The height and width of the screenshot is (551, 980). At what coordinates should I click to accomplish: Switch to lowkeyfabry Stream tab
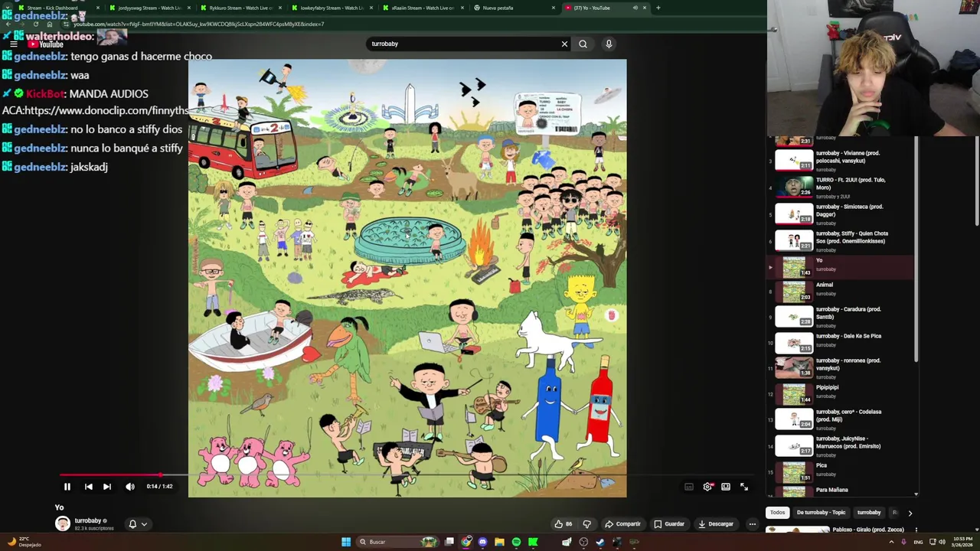(332, 8)
